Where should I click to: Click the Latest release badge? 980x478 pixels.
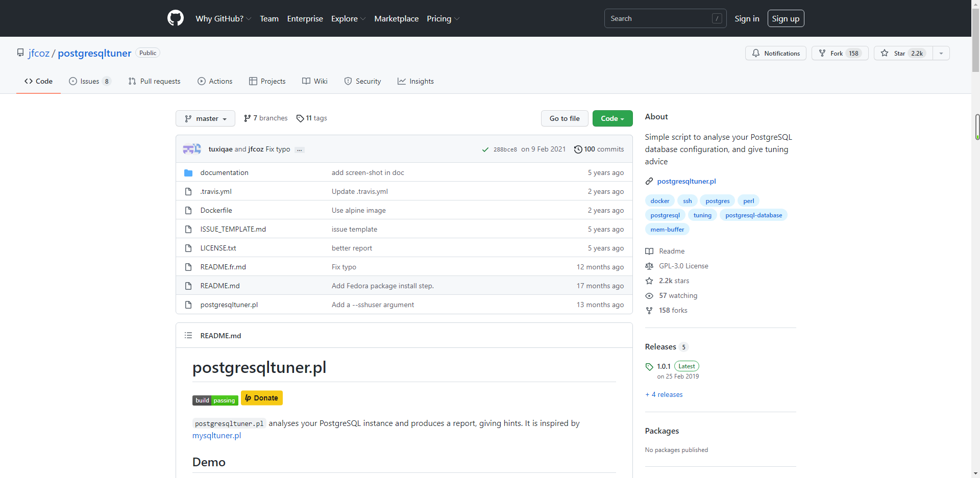click(687, 366)
